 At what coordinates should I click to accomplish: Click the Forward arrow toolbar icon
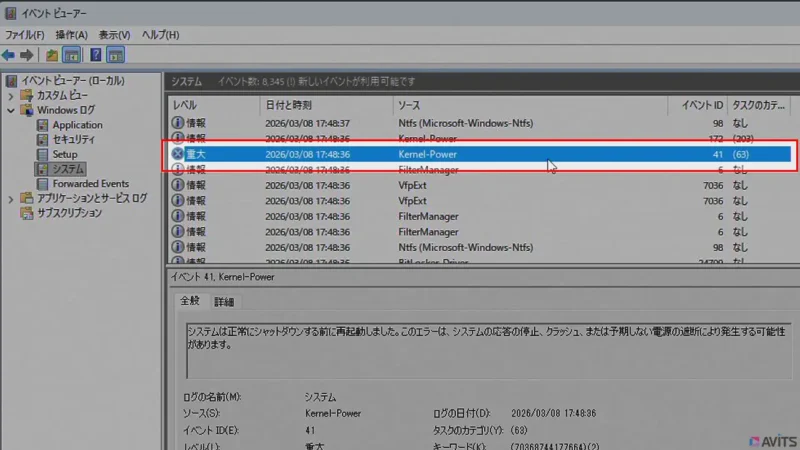point(27,55)
